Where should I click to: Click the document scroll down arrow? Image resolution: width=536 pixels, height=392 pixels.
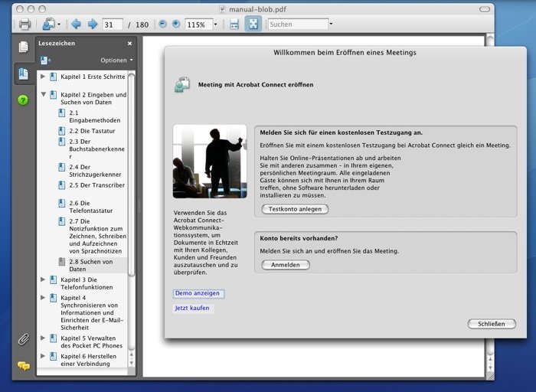(490, 367)
